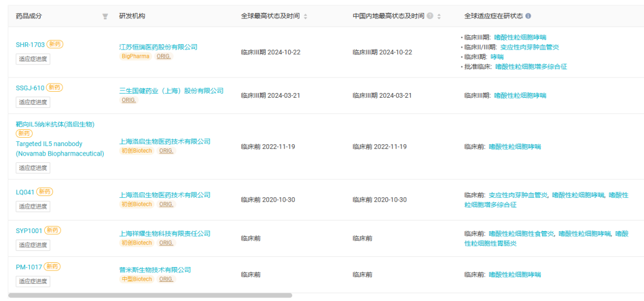Screen dimensions: 644x301
Task: Expand 适应症进度 for SSGJ-610
Action: [33, 103]
